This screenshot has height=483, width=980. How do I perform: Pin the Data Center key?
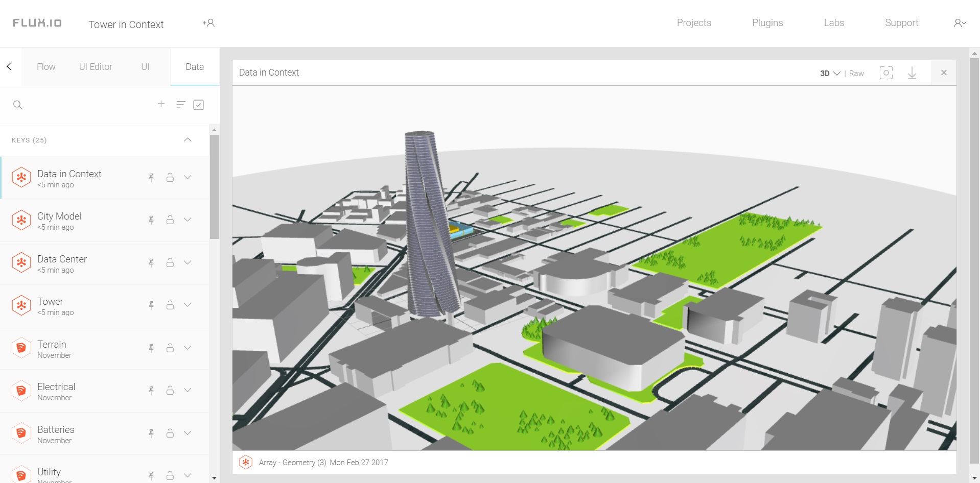pos(151,263)
